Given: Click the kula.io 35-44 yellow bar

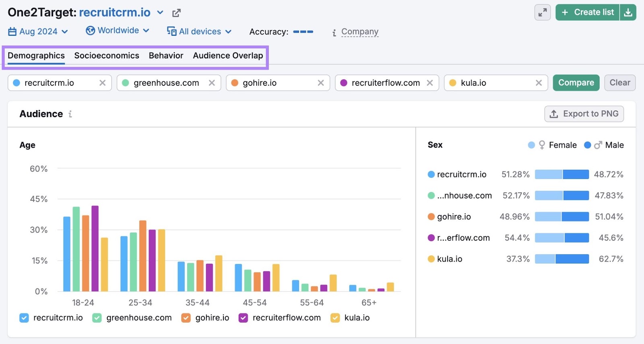Looking at the screenshot, I should click(x=219, y=274).
